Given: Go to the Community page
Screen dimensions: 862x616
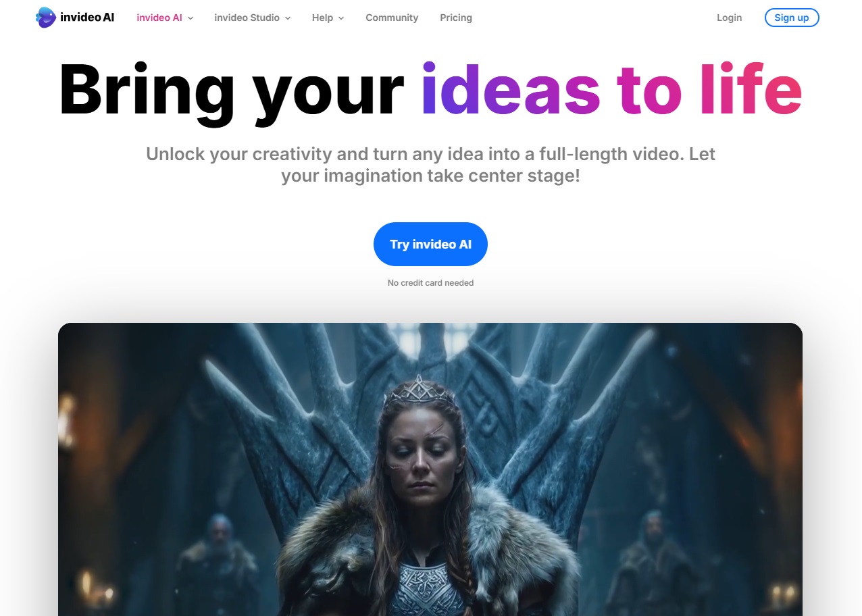Looking at the screenshot, I should pyautogui.click(x=392, y=18).
